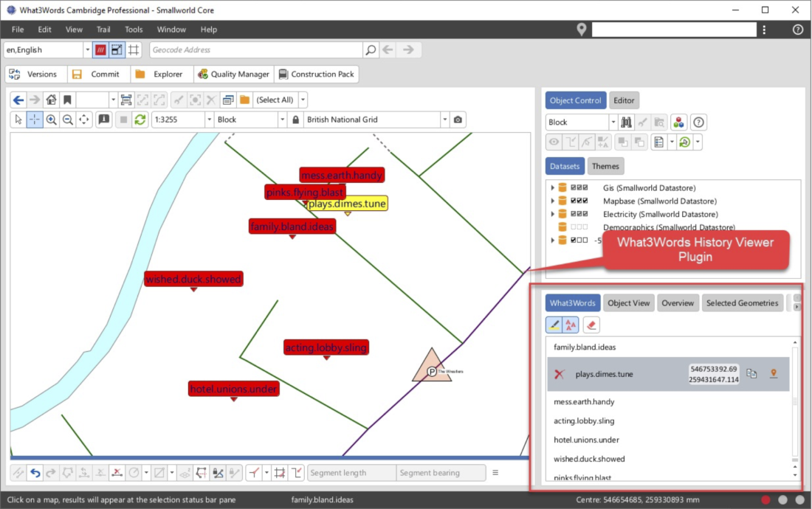
Task: Click the location pin icon in the menu bar
Action: 582,30
